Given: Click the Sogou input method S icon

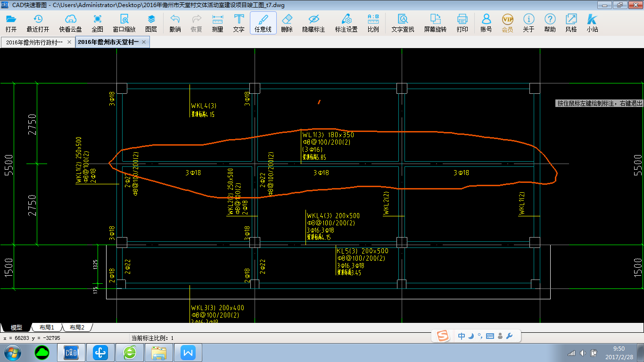Looking at the screenshot, I should tap(443, 336).
